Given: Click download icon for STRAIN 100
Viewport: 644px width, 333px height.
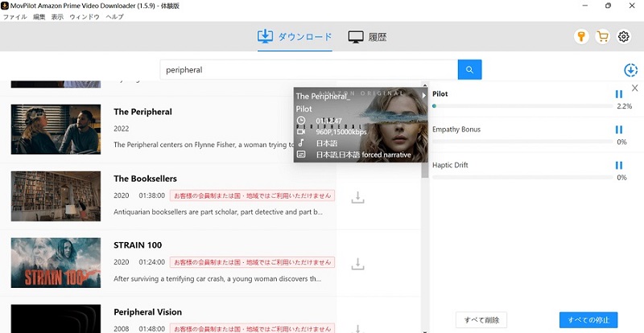Looking at the screenshot, I should (x=357, y=264).
